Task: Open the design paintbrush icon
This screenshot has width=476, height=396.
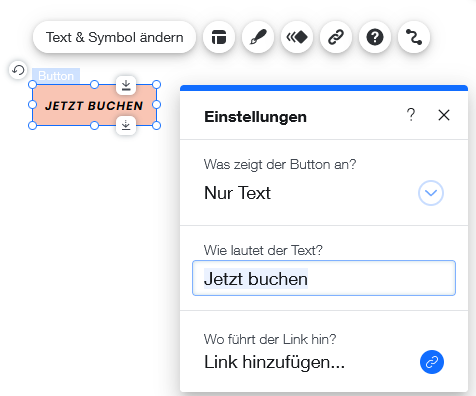Action: click(258, 37)
